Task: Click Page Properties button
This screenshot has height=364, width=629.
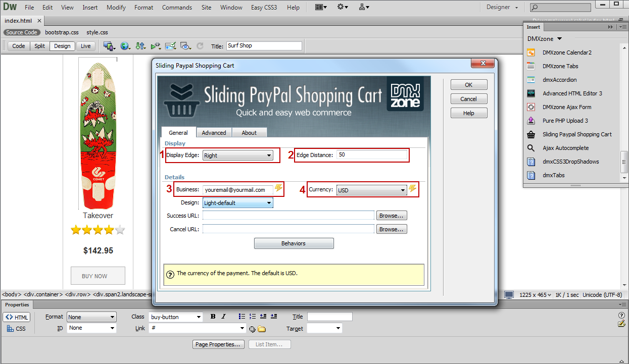Action: click(219, 344)
